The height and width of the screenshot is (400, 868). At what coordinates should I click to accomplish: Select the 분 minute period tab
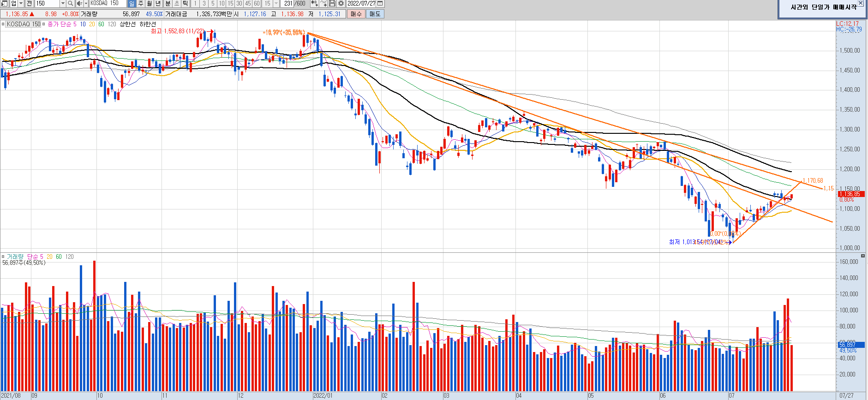(168, 3)
